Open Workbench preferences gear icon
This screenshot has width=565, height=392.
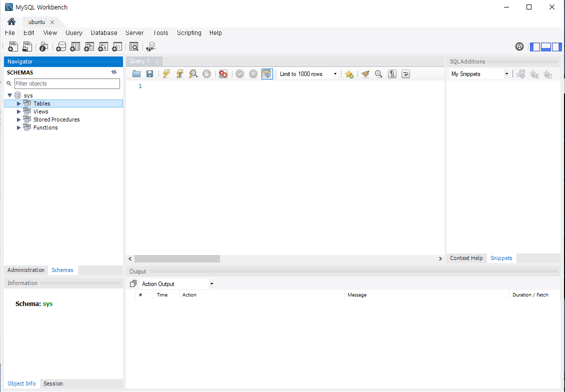pos(519,46)
